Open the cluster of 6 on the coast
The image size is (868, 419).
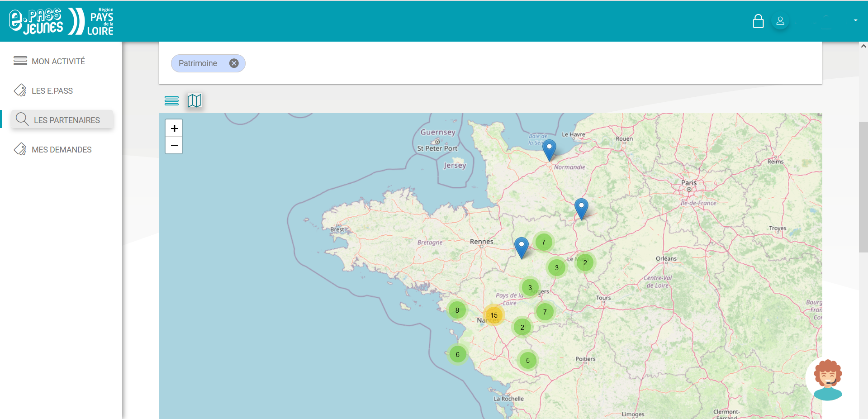tap(458, 354)
